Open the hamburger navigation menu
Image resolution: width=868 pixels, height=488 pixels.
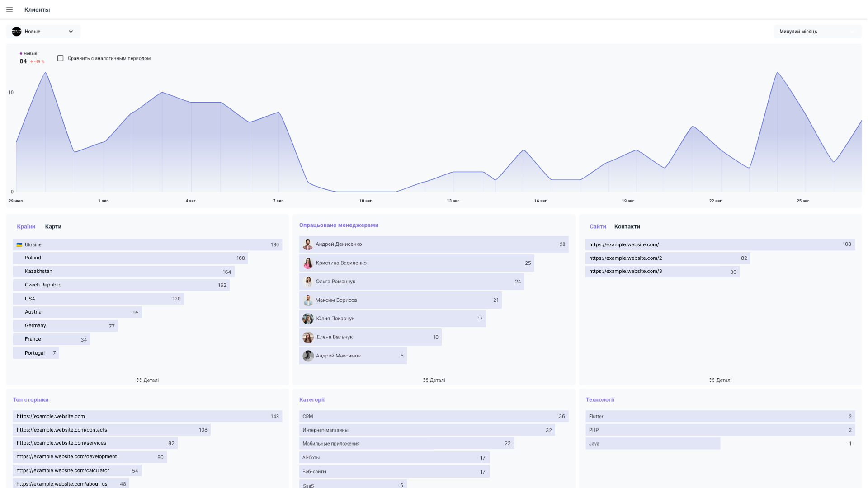pyautogui.click(x=9, y=9)
